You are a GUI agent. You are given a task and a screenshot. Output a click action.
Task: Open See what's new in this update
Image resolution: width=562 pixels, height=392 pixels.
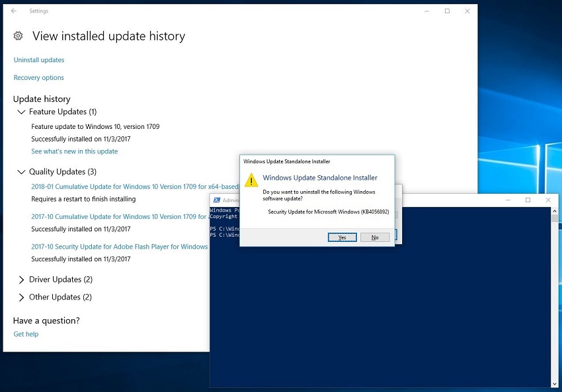74,151
